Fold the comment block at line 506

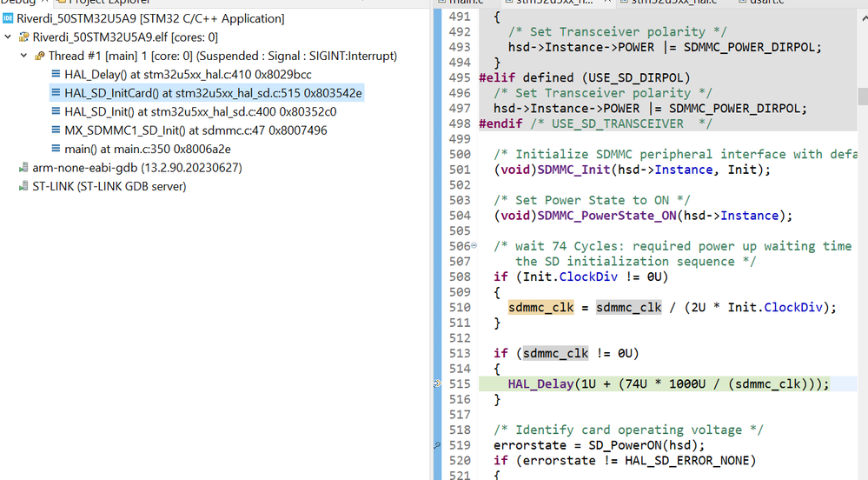(474, 245)
